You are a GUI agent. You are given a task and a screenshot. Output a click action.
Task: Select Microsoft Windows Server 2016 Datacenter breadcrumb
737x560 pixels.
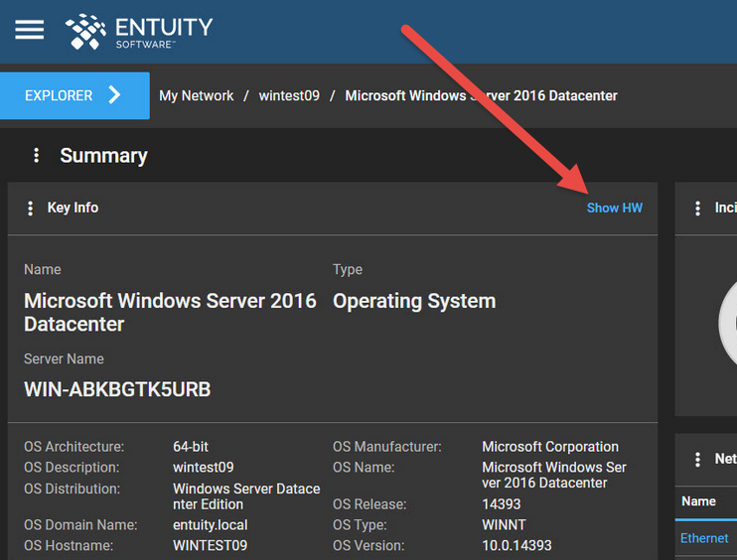click(x=481, y=96)
